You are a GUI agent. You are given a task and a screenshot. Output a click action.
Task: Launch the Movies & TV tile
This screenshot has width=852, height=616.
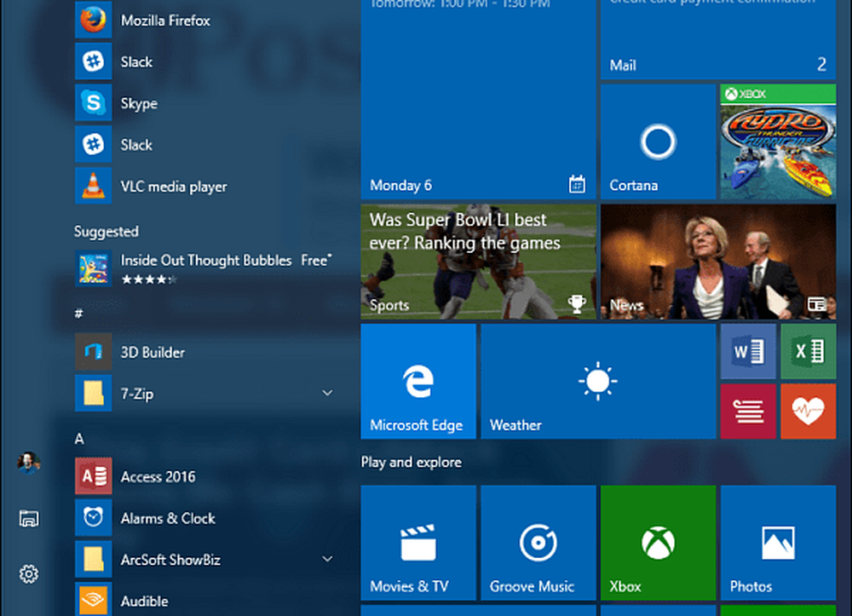point(417,542)
